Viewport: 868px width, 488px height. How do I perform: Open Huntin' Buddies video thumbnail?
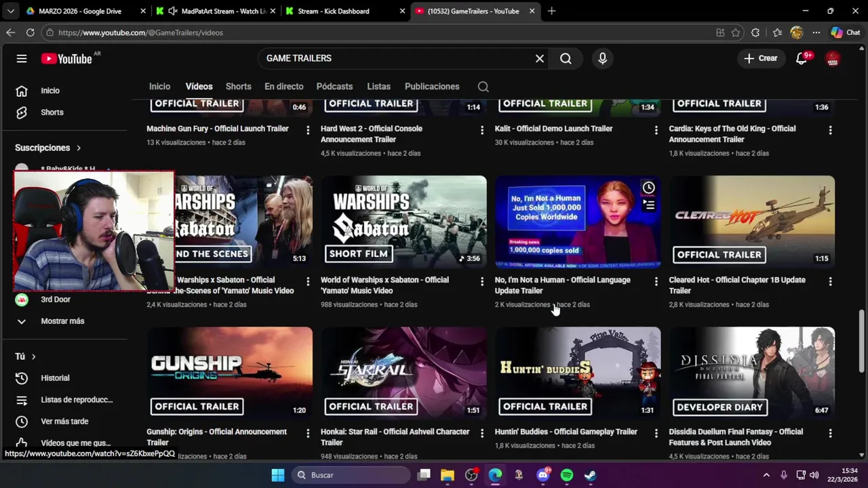tap(578, 373)
